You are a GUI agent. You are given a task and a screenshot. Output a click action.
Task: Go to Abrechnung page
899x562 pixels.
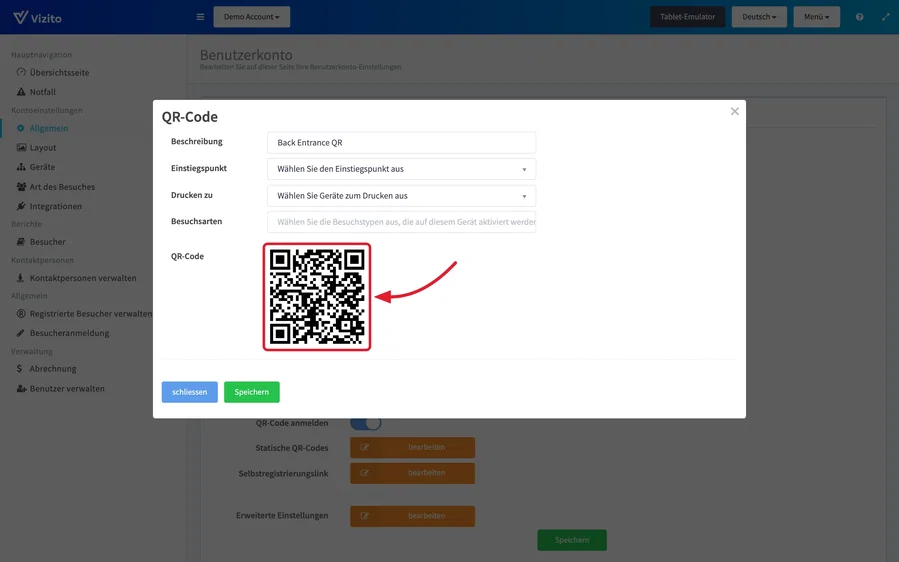pos(53,368)
